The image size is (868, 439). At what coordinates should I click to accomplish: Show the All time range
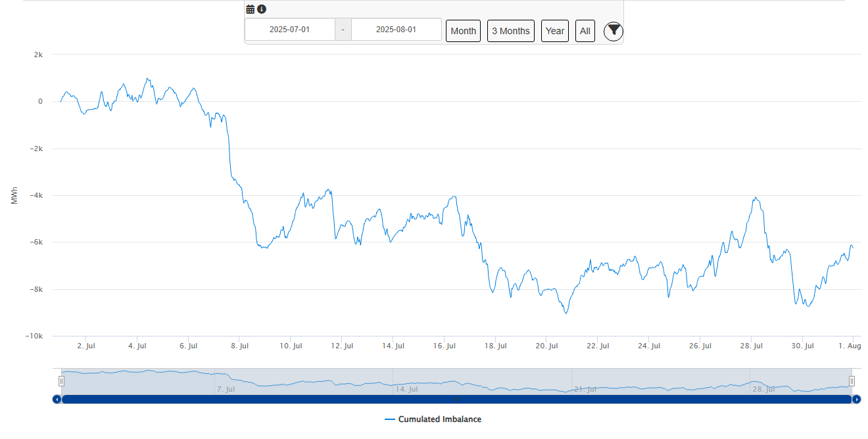(585, 31)
